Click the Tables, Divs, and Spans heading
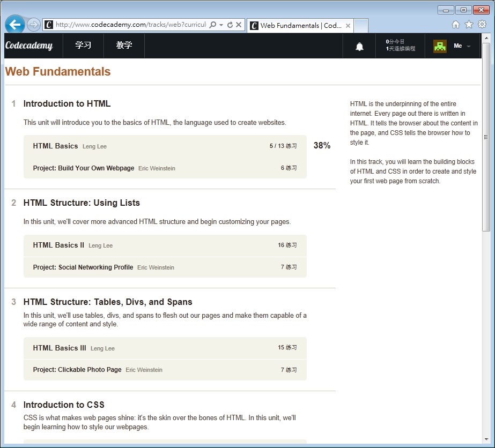 [x=108, y=302]
